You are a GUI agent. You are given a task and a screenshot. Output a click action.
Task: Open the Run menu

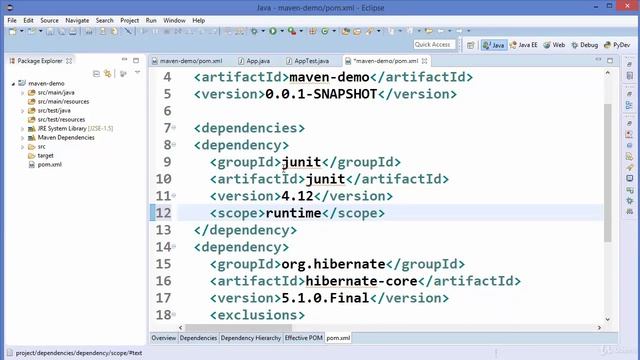click(x=151, y=20)
